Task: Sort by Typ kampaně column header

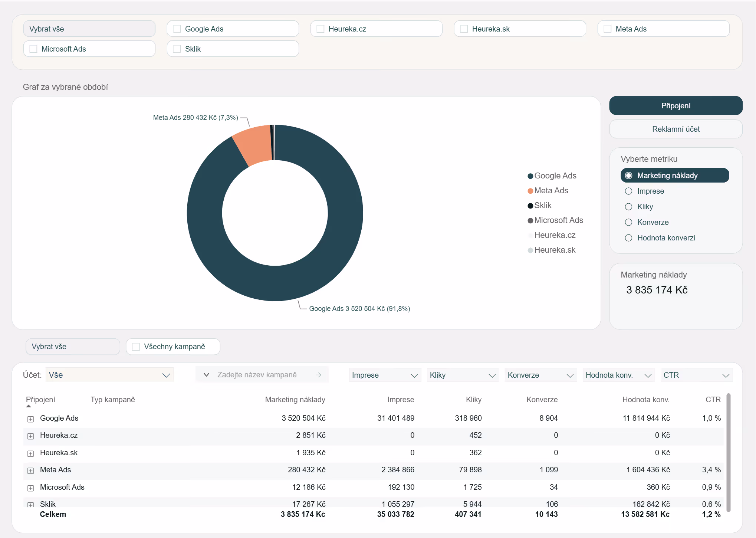Action: [113, 400]
